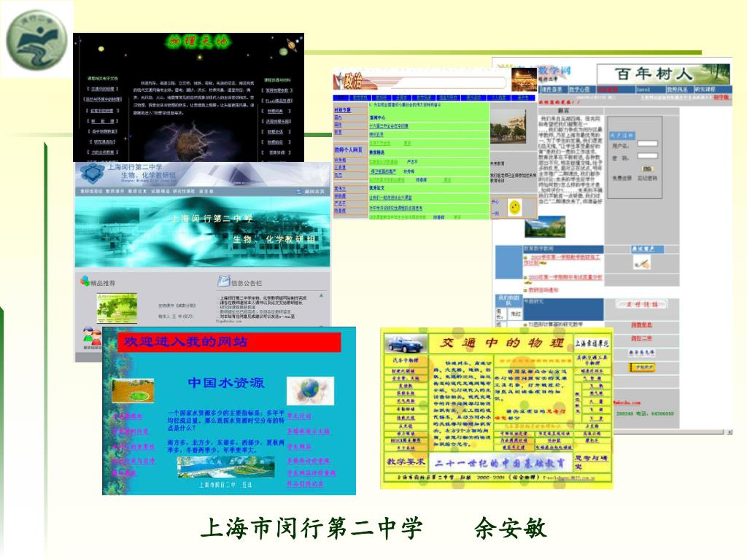The image size is (747, 560).
Task: Click the yellow moon on the physics site
Action: [101, 49]
